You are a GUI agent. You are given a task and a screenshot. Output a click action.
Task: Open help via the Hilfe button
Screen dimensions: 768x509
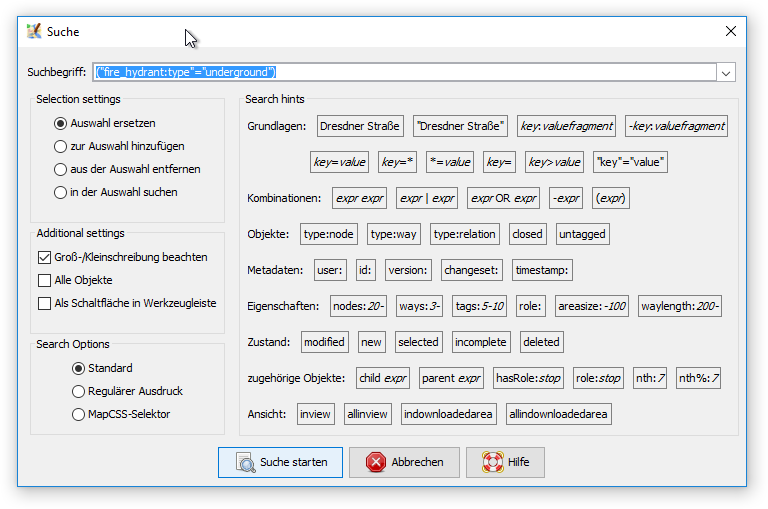tap(507, 462)
